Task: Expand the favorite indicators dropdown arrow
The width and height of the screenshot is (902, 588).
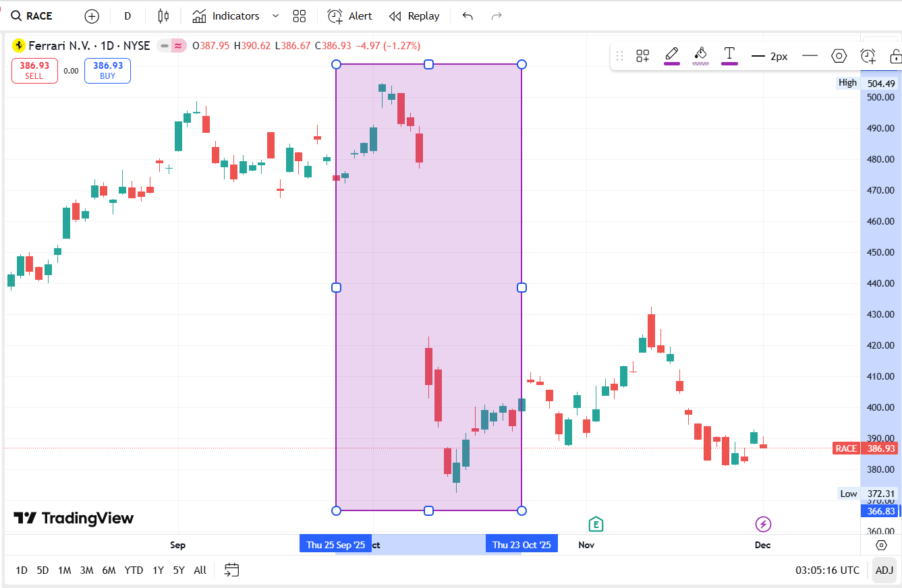Action: click(275, 16)
